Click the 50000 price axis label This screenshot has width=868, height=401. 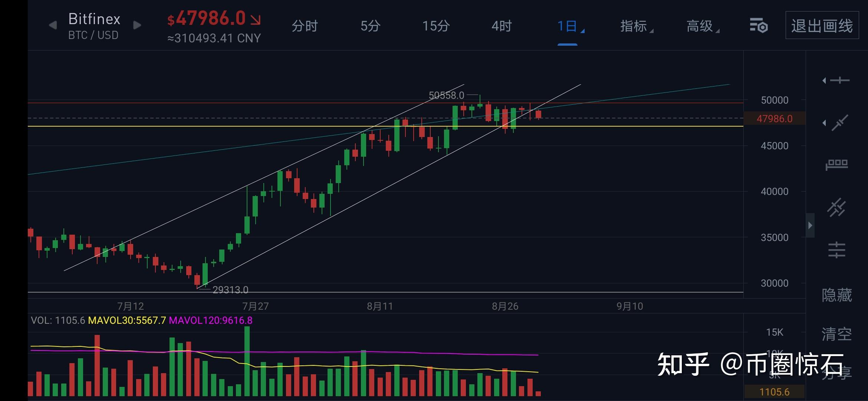775,100
